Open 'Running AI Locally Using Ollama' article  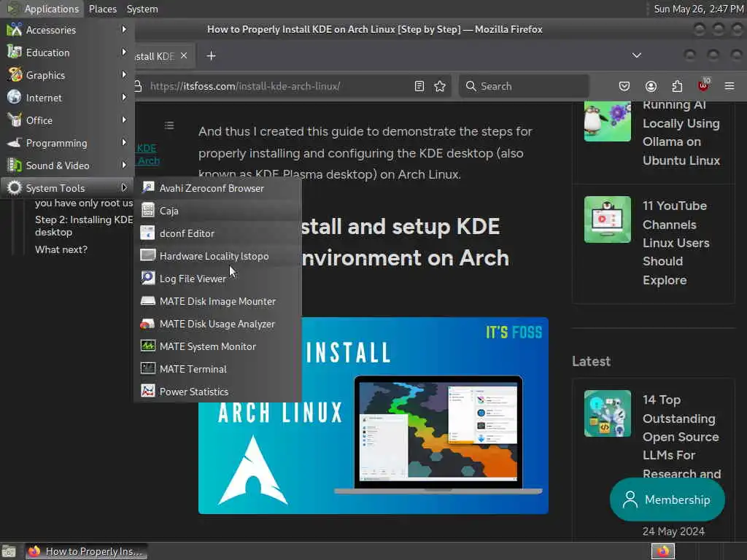point(681,133)
